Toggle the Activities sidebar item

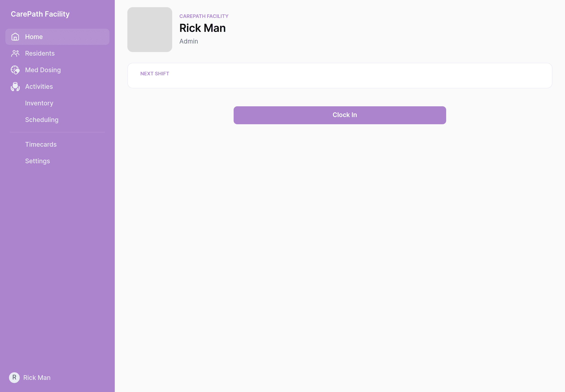(x=39, y=86)
